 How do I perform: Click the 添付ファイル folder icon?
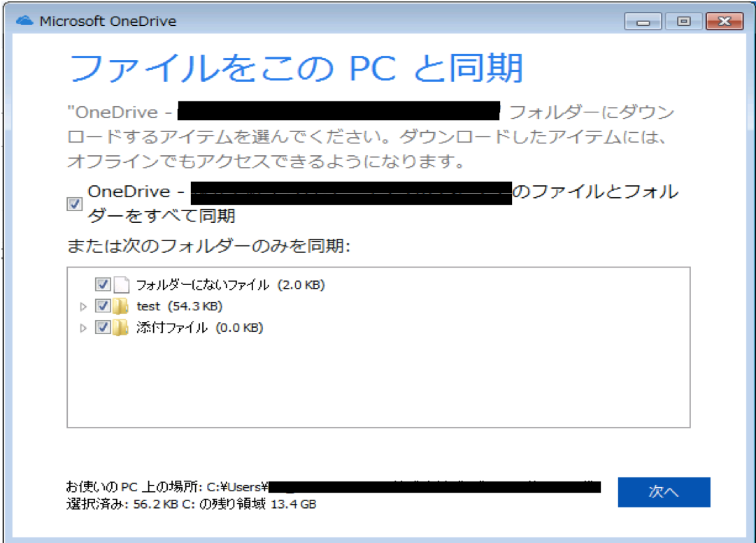click(122, 328)
